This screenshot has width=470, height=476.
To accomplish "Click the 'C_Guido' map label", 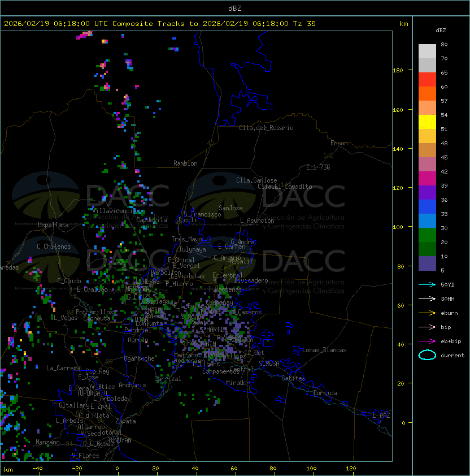I will (x=69, y=281).
